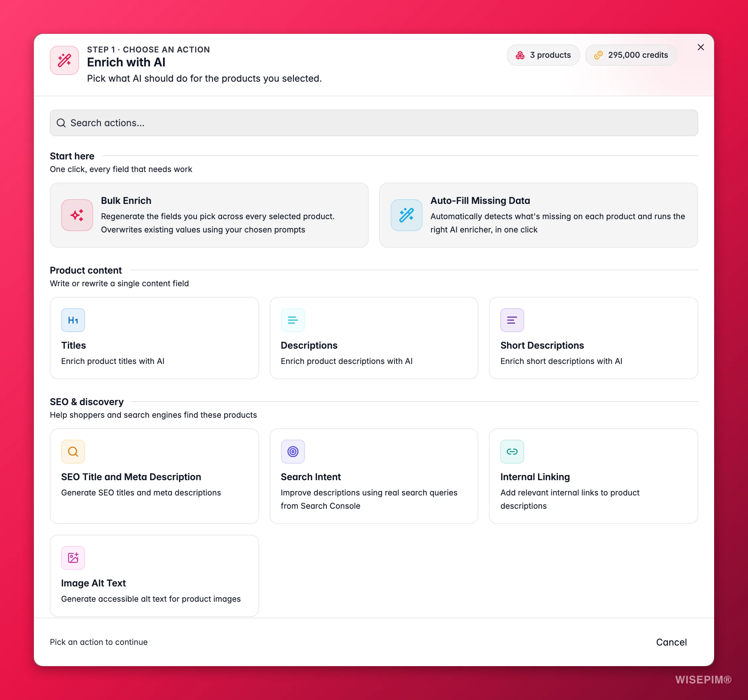Pick the Short Descriptions card
The image size is (748, 700).
[593, 338]
